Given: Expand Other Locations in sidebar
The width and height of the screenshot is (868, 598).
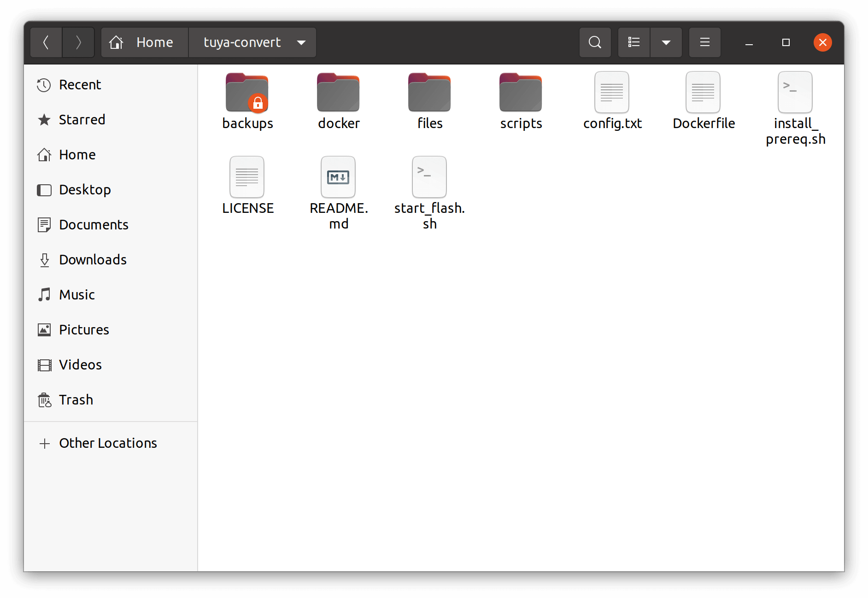Looking at the screenshot, I should pyautogui.click(x=108, y=443).
